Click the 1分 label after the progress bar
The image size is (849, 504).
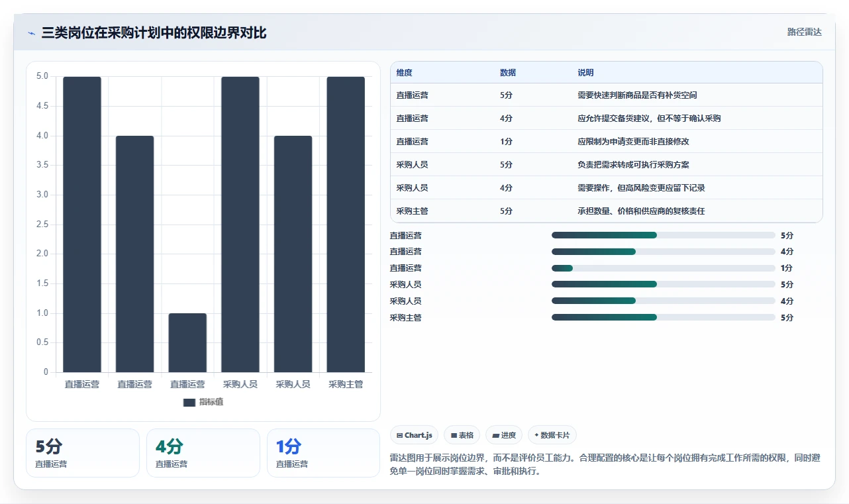coord(787,268)
